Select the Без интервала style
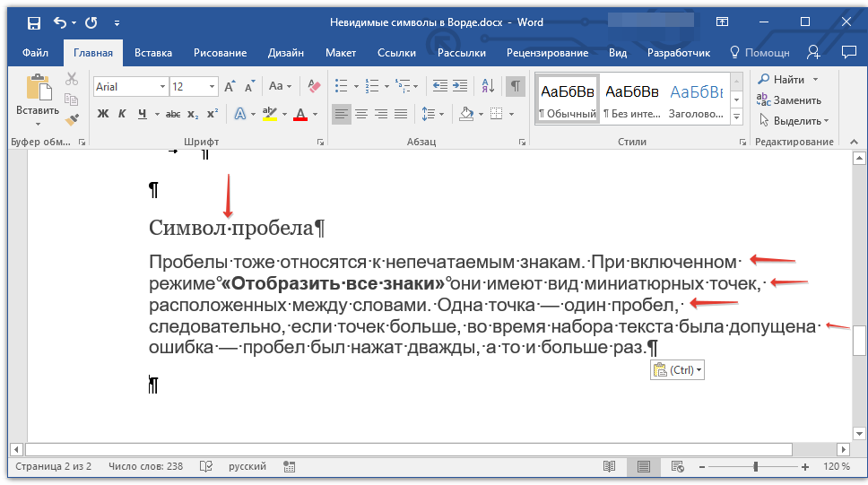 [631, 100]
